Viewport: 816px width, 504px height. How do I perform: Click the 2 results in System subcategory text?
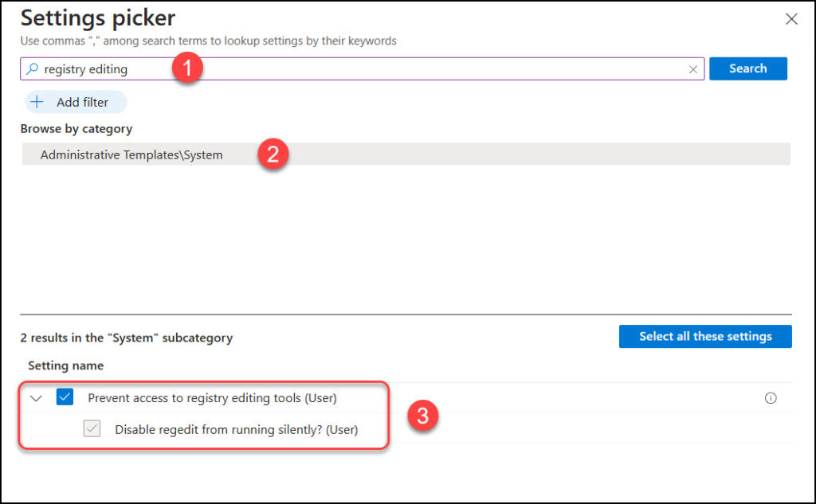tap(127, 338)
